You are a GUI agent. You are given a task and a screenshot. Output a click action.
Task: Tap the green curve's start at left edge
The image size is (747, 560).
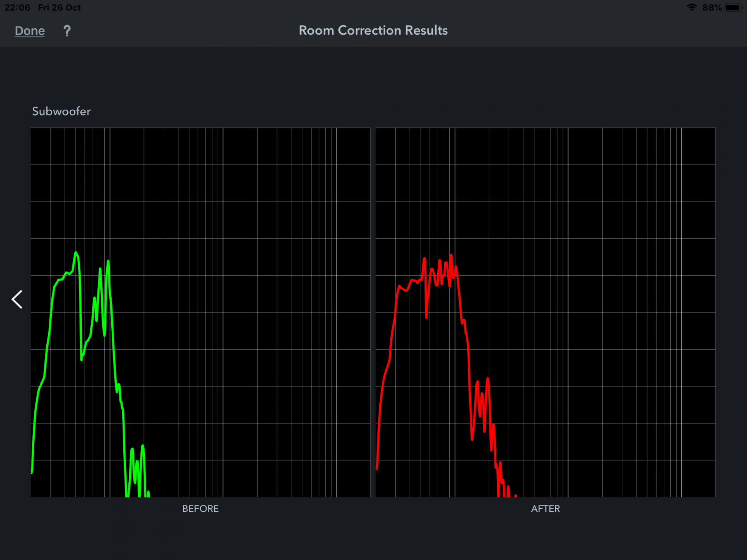coord(32,471)
